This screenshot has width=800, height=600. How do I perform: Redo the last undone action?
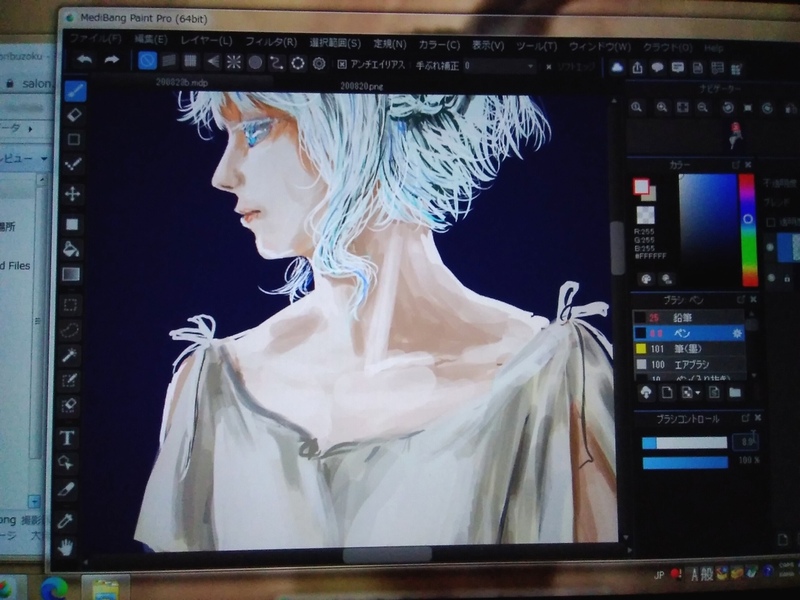111,60
